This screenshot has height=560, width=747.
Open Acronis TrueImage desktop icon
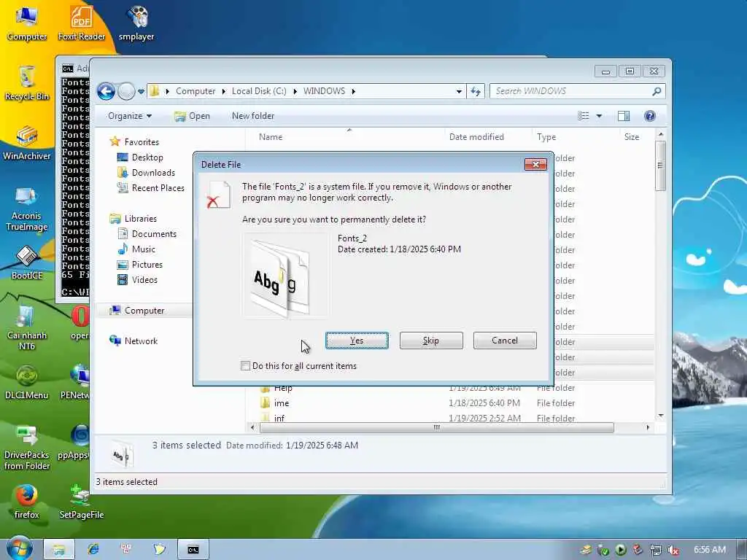pos(27,209)
